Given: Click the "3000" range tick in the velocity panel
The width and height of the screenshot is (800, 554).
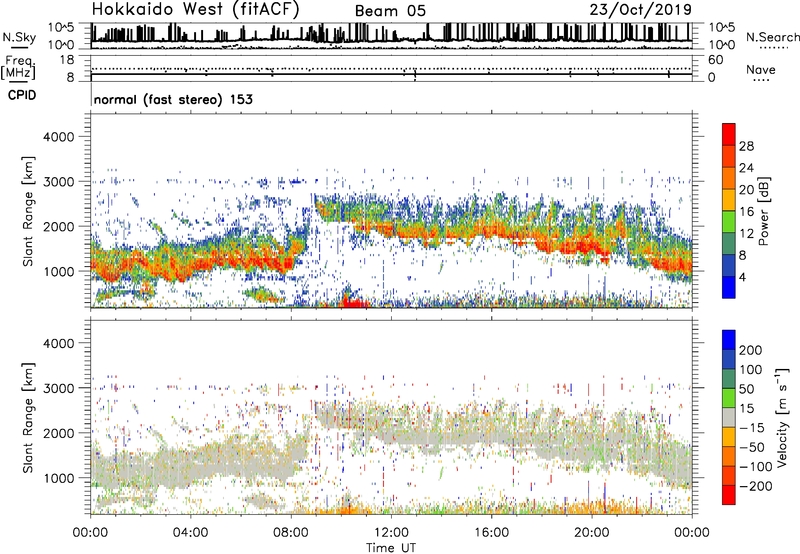Looking at the screenshot, I should tap(59, 388).
